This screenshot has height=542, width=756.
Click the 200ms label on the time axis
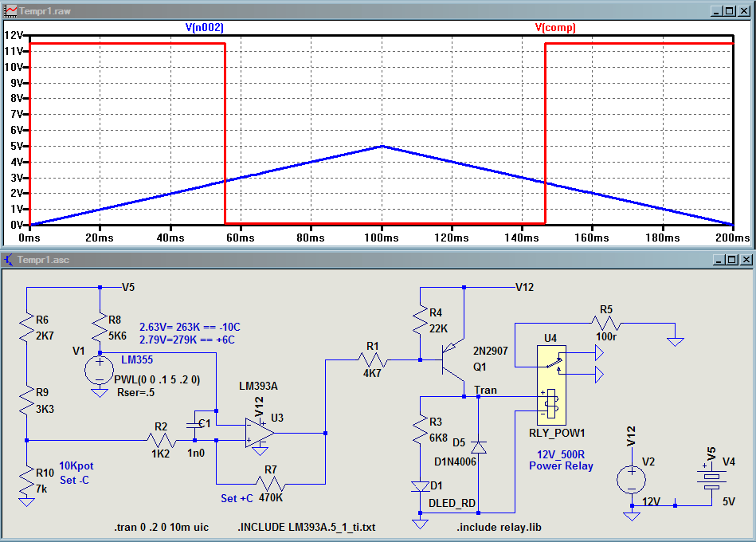click(x=733, y=238)
